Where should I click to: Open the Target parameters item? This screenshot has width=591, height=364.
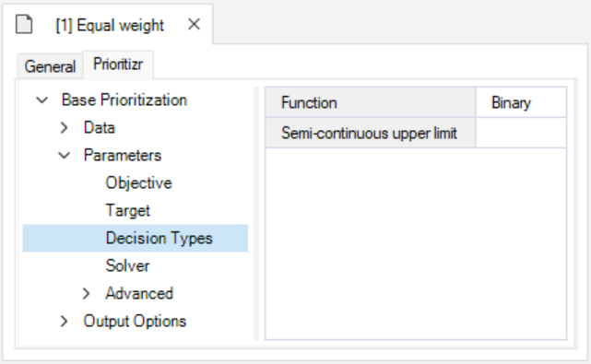pyautogui.click(x=128, y=211)
